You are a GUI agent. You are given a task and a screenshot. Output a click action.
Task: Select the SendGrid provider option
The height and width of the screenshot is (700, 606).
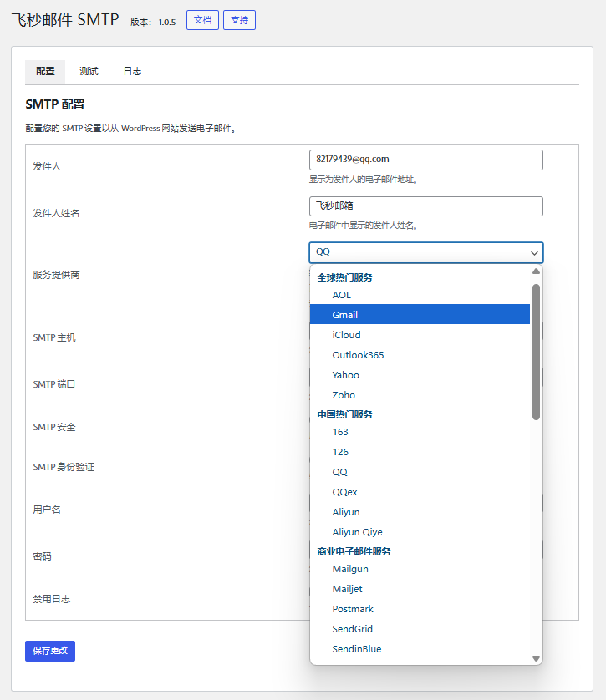[x=420, y=629]
